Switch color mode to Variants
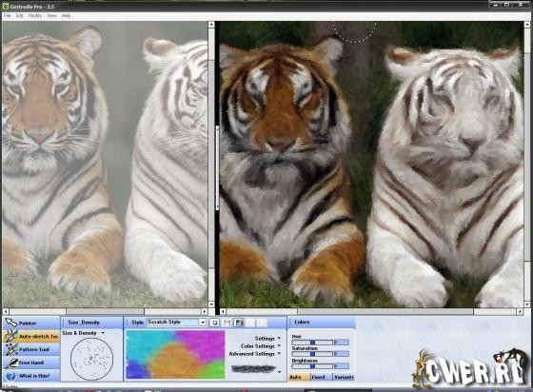This screenshot has height=392, width=533. click(344, 377)
